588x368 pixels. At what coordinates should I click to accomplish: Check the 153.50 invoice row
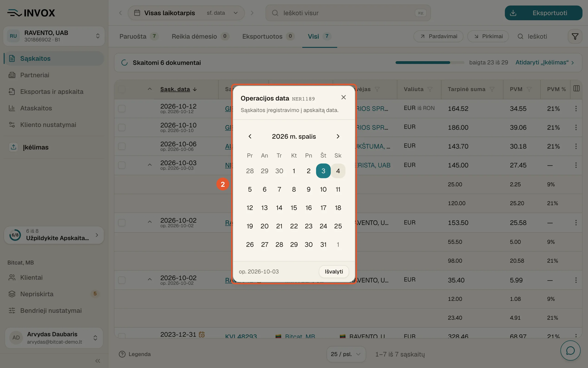pos(122,223)
